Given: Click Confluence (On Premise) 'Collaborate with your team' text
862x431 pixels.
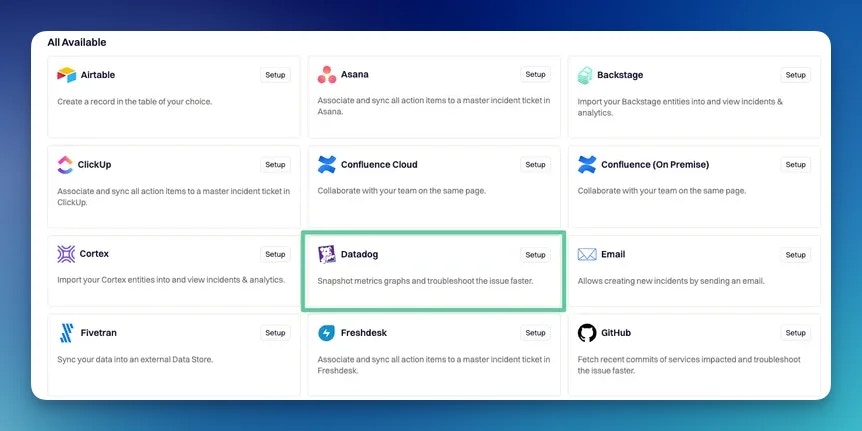Looking at the screenshot, I should pos(662,191).
